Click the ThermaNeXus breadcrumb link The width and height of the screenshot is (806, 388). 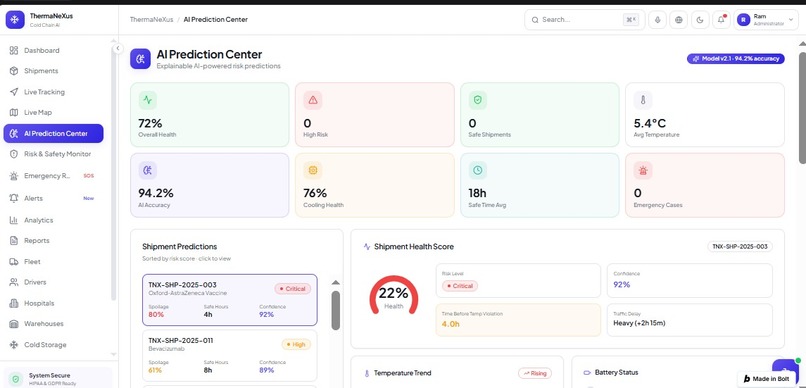[x=151, y=20]
